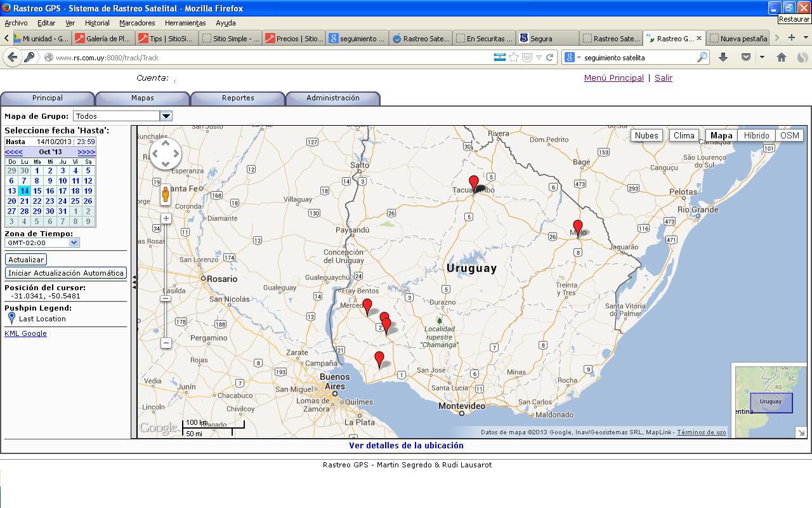Pan the map down with the arrow

coord(166,164)
